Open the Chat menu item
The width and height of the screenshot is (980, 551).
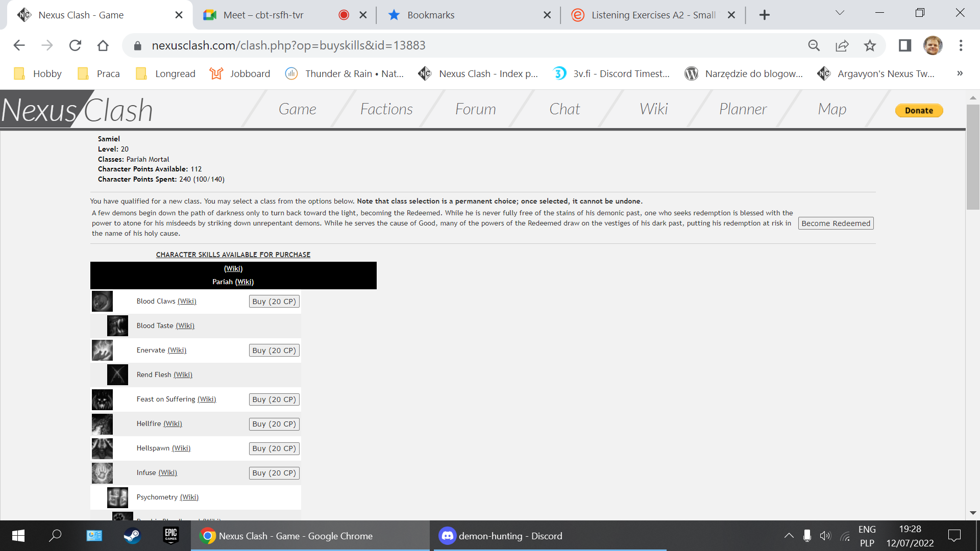pyautogui.click(x=565, y=109)
